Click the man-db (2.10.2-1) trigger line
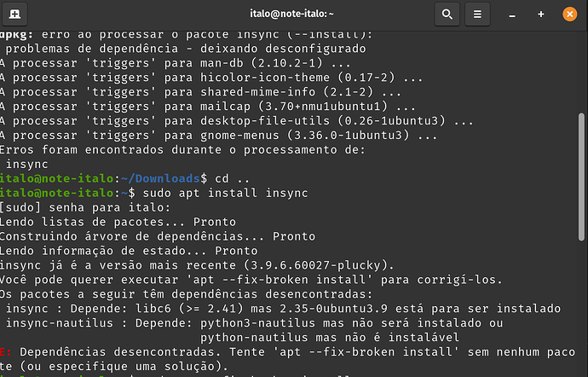 point(176,63)
